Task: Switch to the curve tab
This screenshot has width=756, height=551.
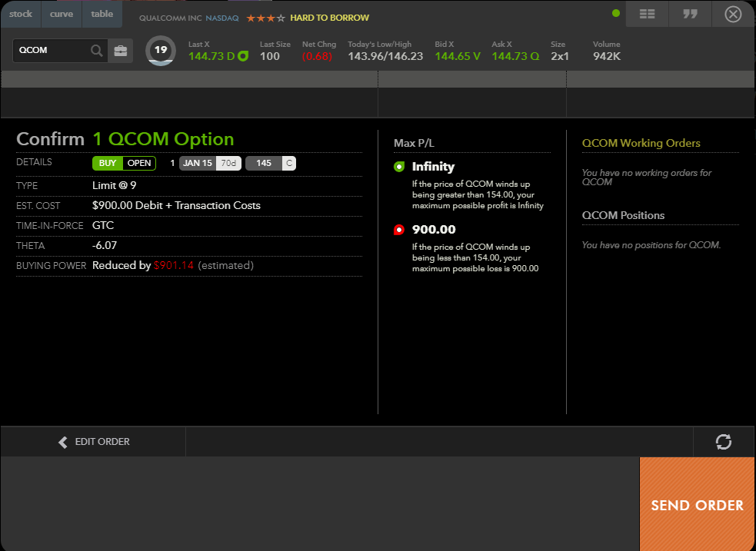Action: coord(62,14)
